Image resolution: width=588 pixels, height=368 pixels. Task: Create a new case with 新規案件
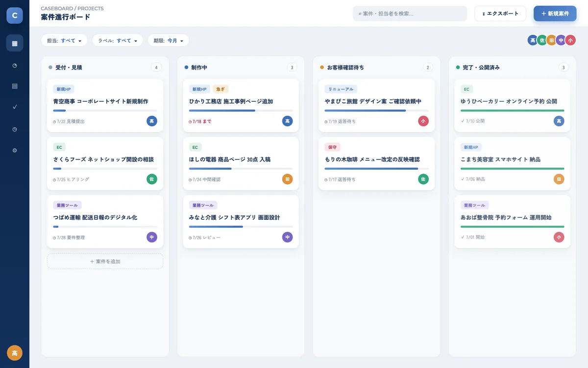click(555, 14)
